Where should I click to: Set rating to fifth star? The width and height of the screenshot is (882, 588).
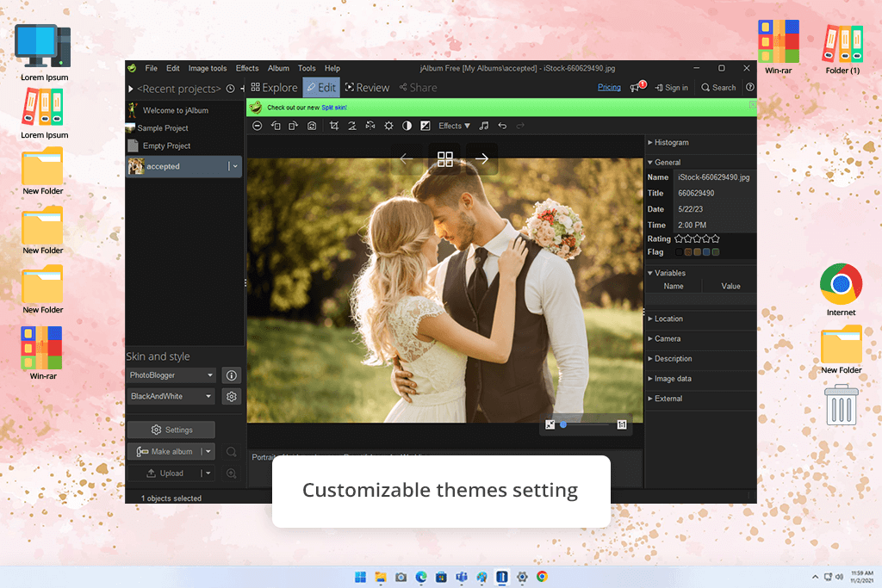point(715,239)
